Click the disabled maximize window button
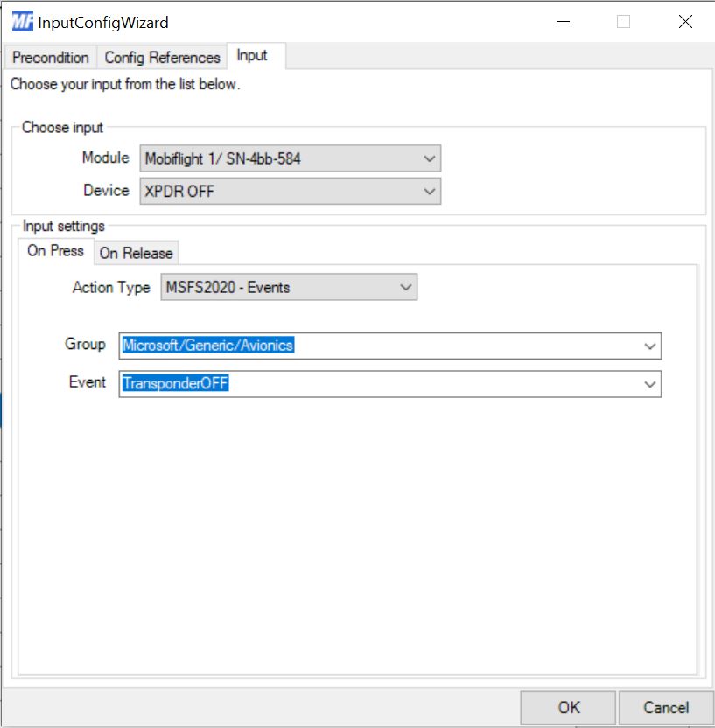The height and width of the screenshot is (728, 715). tap(623, 22)
